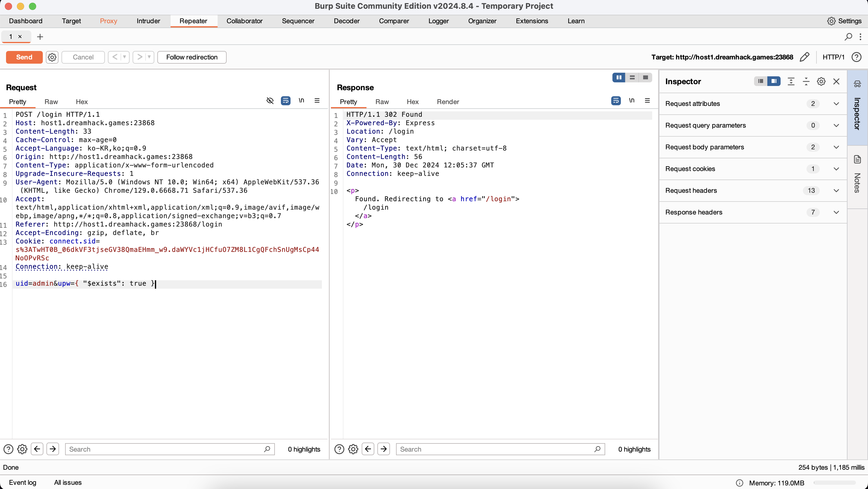This screenshot has height=489, width=868.
Task: Expand Request body parameters section
Action: pos(836,147)
